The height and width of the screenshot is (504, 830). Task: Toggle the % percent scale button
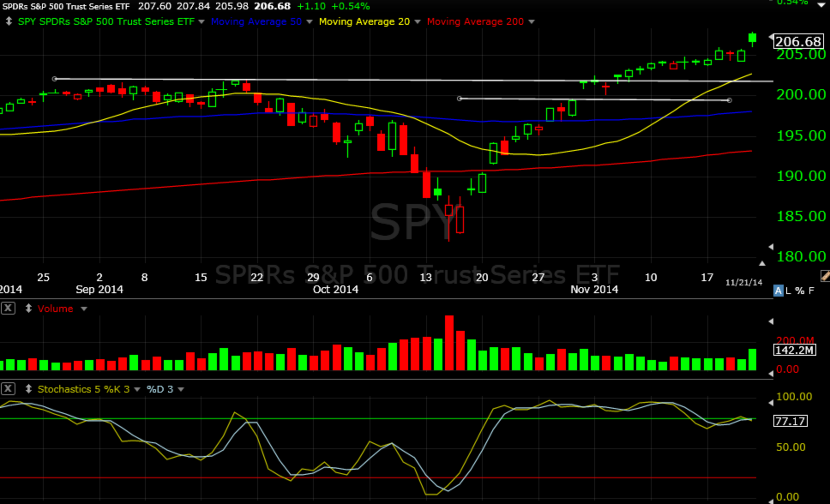coord(800,291)
